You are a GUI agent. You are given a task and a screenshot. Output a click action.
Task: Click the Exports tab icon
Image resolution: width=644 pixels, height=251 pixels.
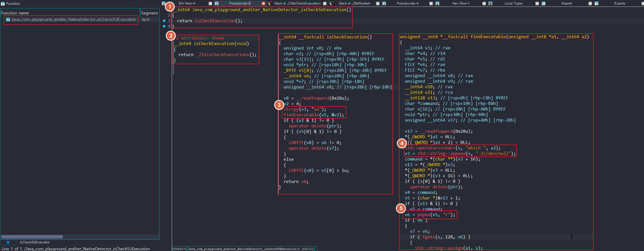coord(597,3)
